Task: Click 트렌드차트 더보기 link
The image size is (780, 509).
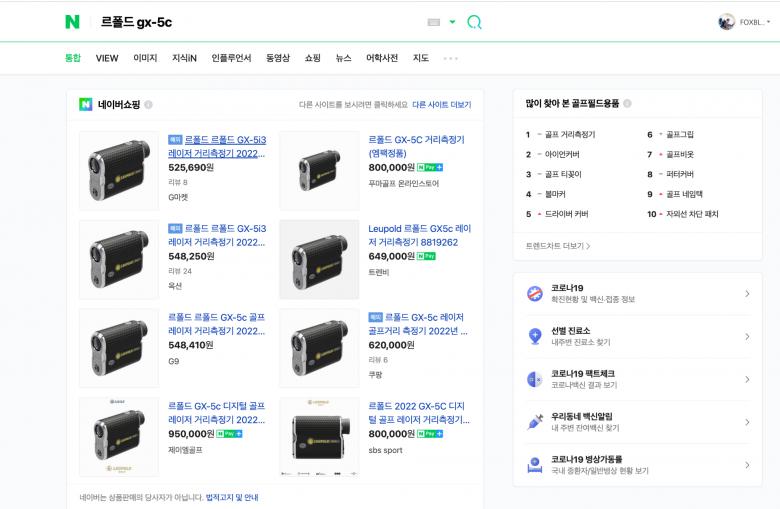Action: (x=557, y=245)
